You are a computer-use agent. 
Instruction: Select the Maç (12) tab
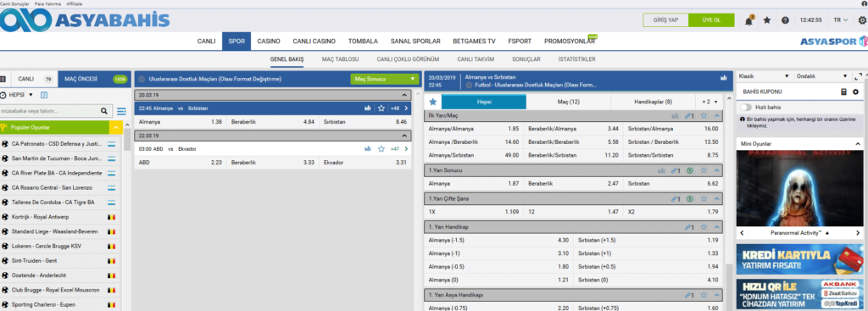tap(569, 102)
